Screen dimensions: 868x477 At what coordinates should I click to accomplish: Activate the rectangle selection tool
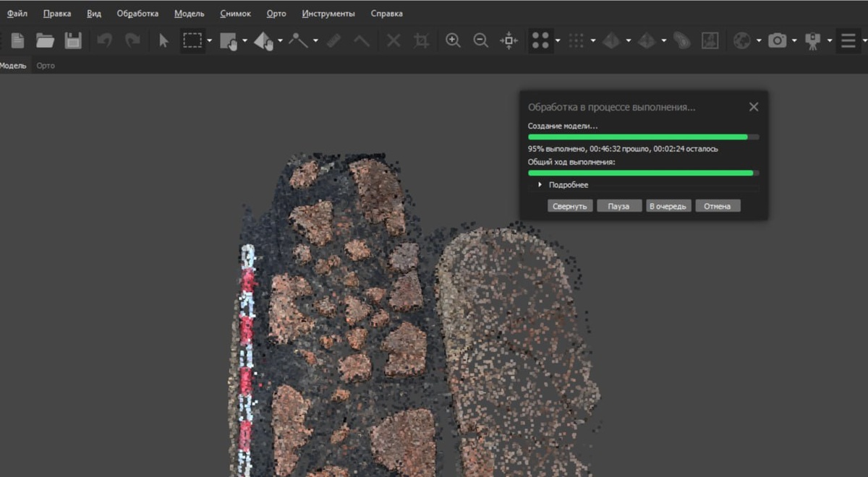[x=192, y=41]
